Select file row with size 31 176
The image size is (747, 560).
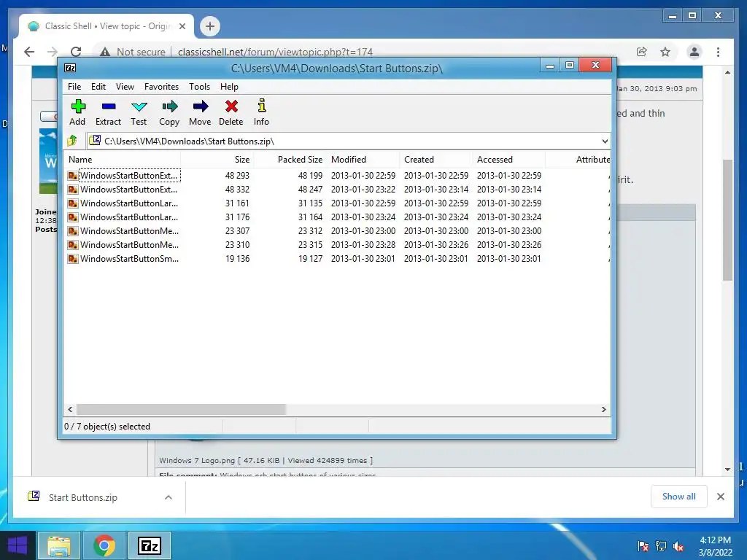click(x=337, y=217)
